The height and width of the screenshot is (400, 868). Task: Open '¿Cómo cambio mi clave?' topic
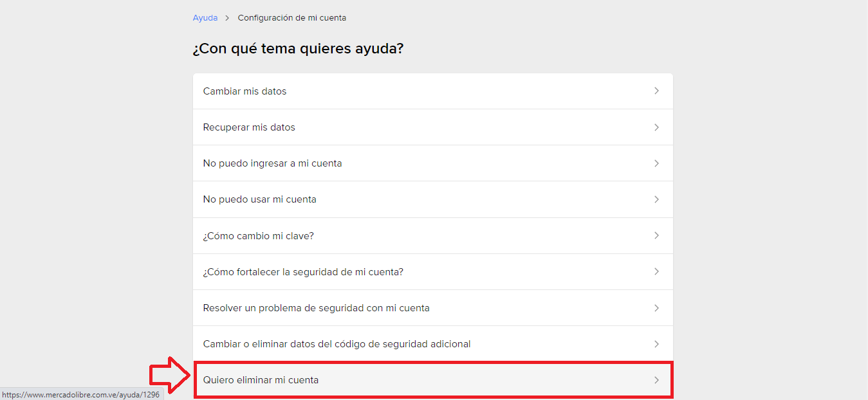tap(433, 236)
